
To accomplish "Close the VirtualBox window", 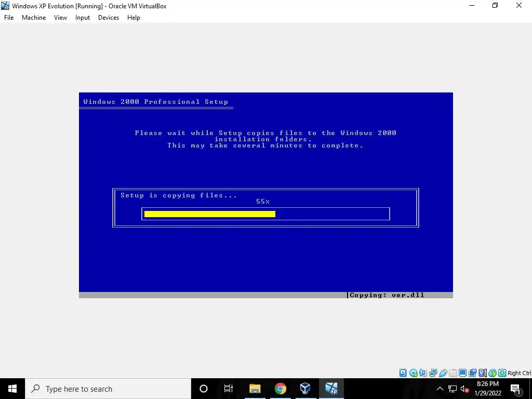I will pos(519,5).
